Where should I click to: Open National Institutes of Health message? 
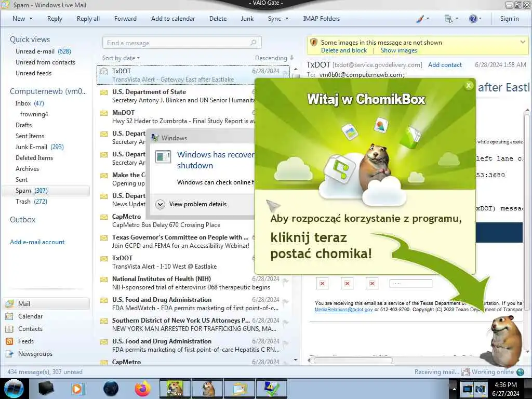193,283
